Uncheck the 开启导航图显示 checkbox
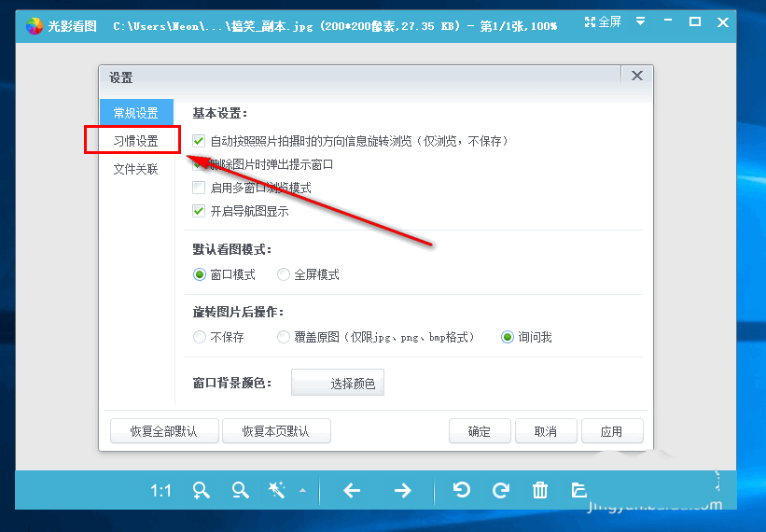The image size is (766, 532). (x=199, y=211)
